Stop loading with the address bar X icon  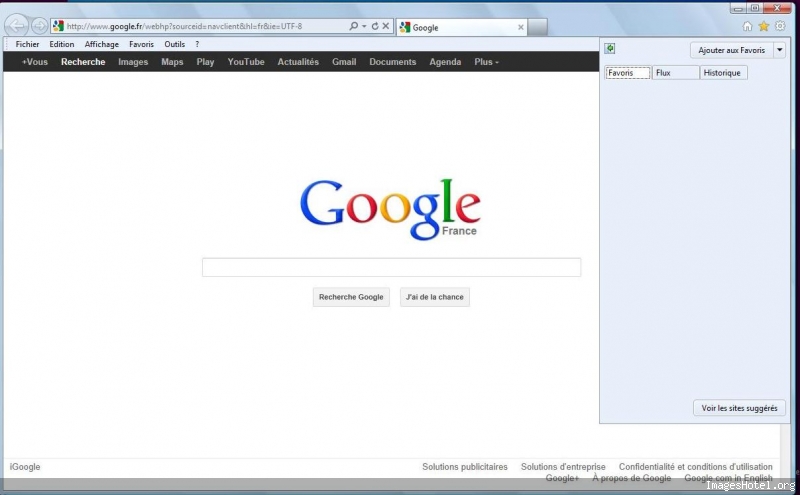[386, 26]
